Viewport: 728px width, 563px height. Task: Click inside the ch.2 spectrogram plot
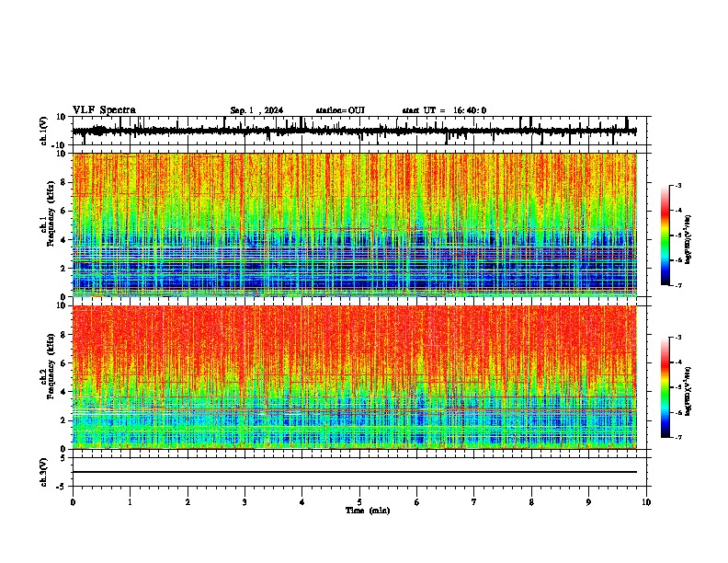click(x=354, y=377)
